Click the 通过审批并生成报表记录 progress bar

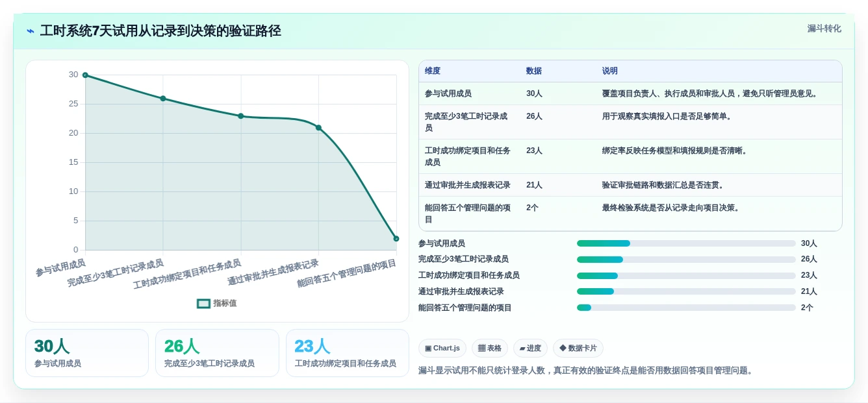[x=686, y=291]
